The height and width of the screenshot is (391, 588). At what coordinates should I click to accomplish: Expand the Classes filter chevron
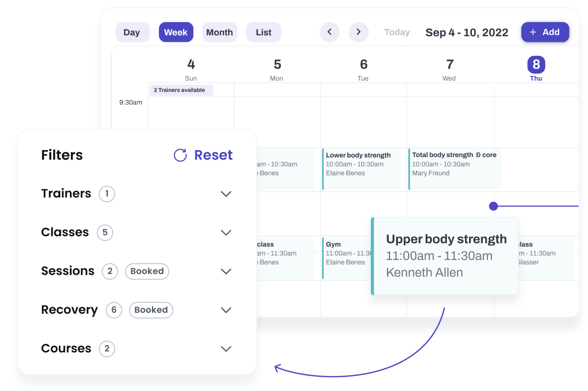click(x=226, y=232)
